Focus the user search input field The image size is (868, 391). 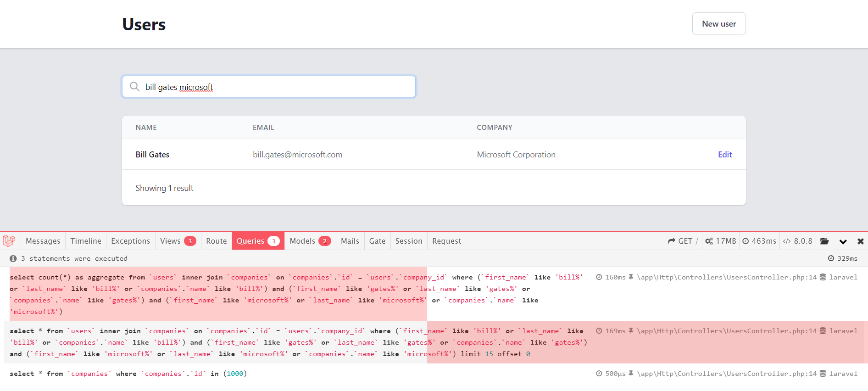point(269,87)
